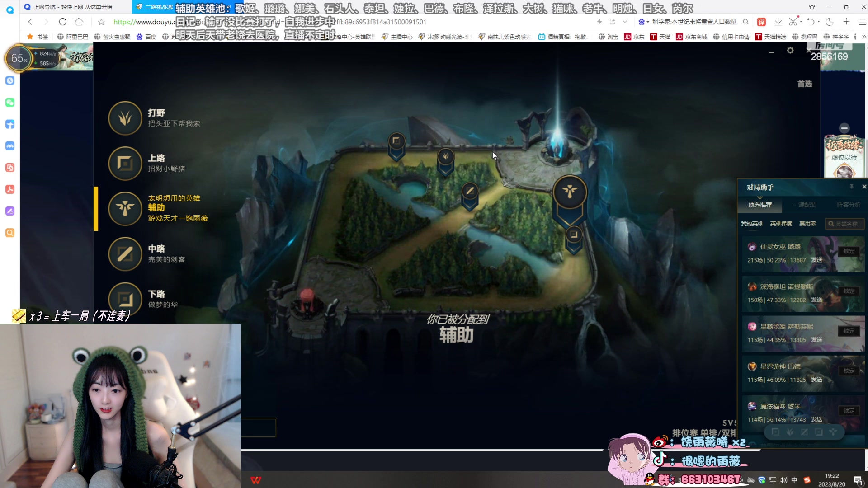Open the clock icon in the browser sidebar

[10, 80]
